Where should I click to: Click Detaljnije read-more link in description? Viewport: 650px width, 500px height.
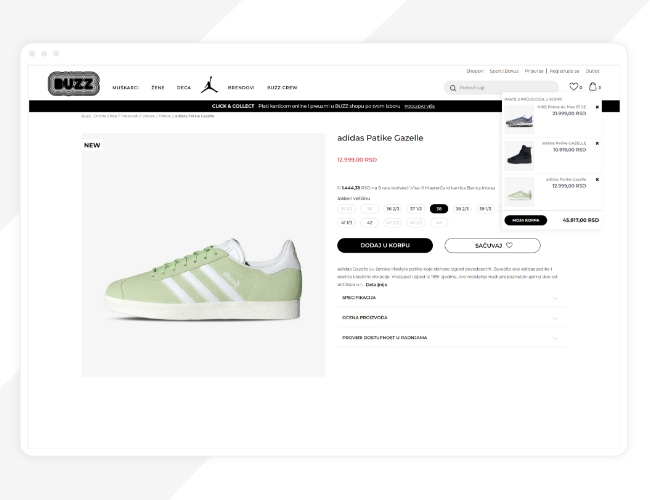click(376, 285)
